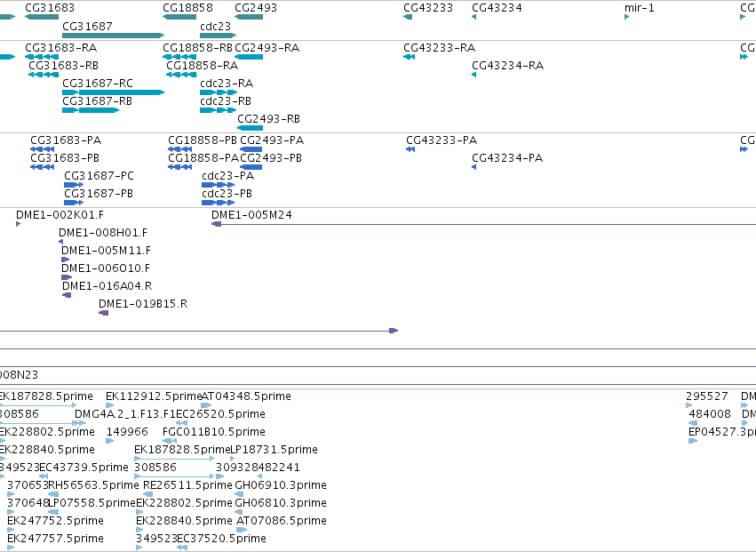Select the CG31687-PC protein label
This screenshot has height=552, width=756.
[99, 176]
